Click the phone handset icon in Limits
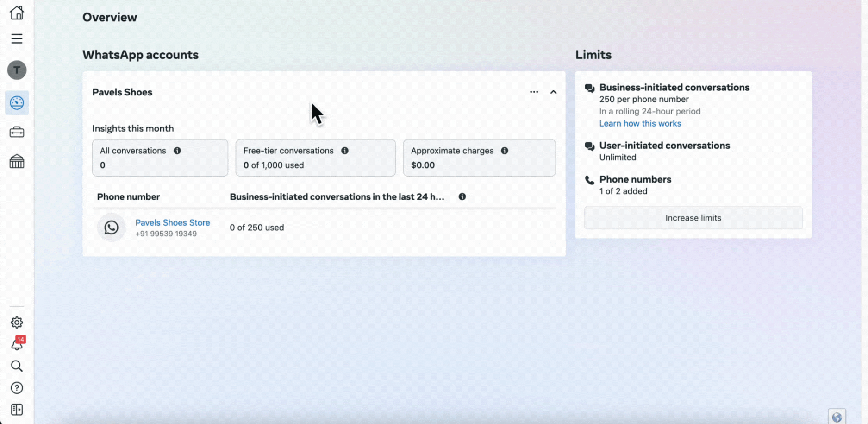 point(589,180)
